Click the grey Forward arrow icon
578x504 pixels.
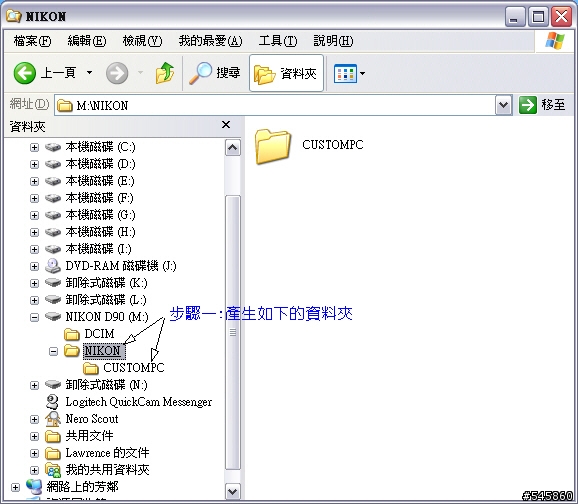117,73
